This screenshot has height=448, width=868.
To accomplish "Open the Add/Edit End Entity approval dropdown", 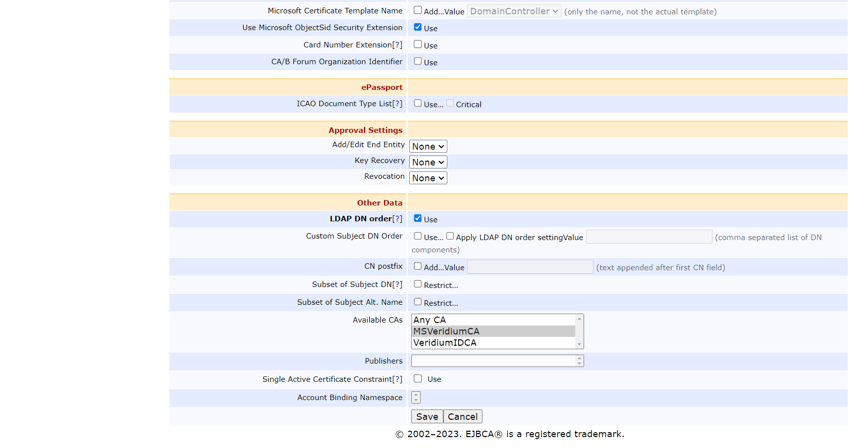I will tap(428, 147).
